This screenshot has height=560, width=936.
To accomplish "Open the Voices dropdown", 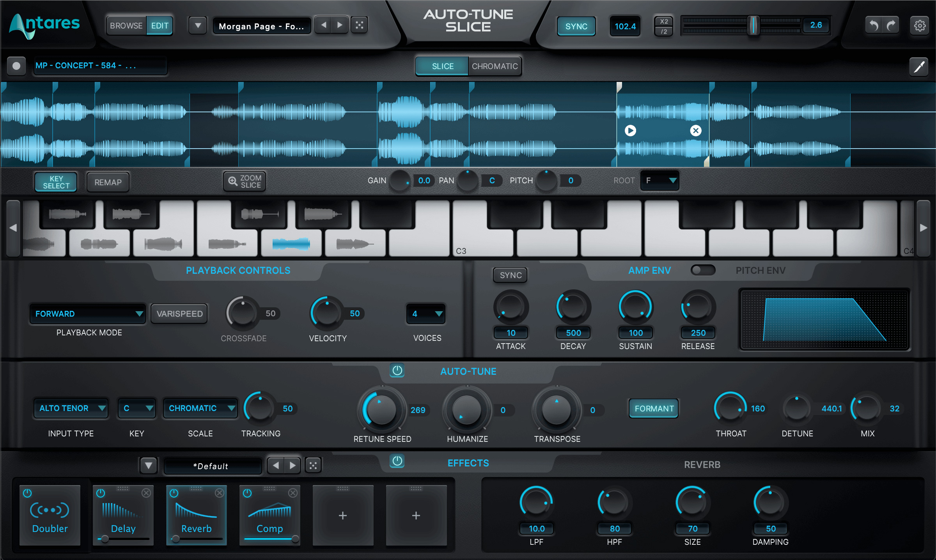I will (426, 314).
